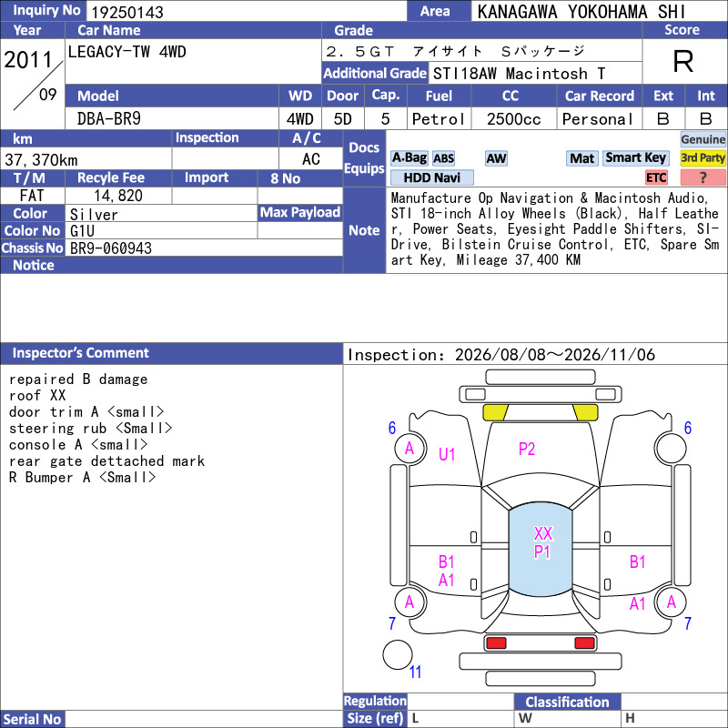The width and height of the screenshot is (728, 728).
Task: Click the A-Bag equipment badge
Action: (409, 158)
